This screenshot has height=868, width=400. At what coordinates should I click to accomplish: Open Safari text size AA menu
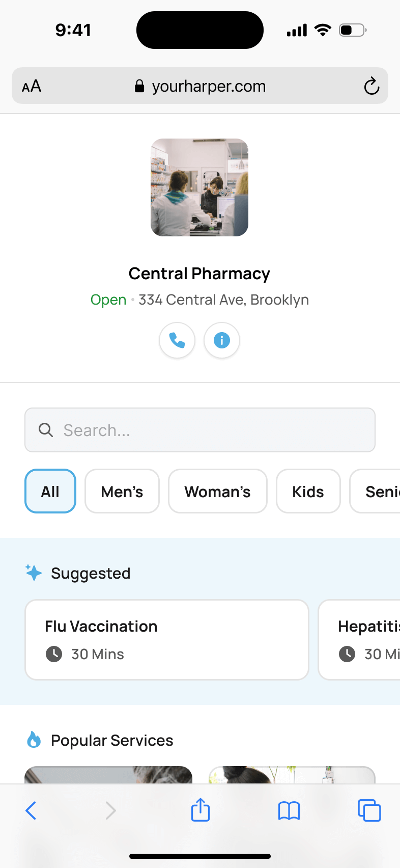tap(32, 86)
